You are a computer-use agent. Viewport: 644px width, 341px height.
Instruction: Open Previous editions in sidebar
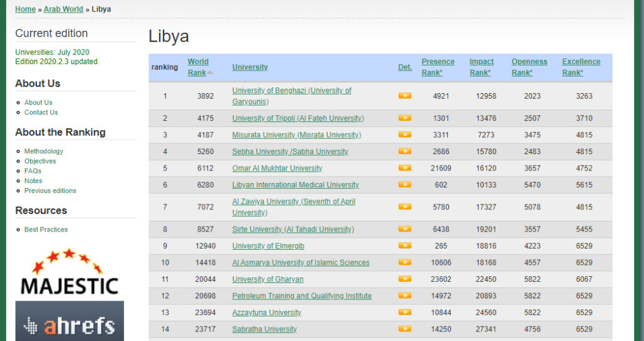[50, 191]
